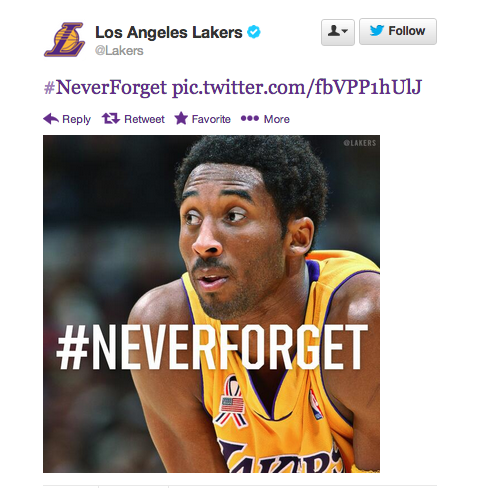Select the Retweet text label

tap(144, 119)
